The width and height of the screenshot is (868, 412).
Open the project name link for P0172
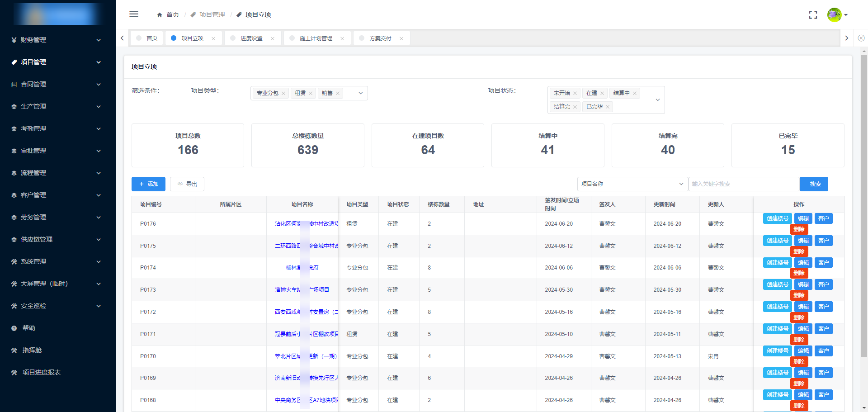tap(306, 312)
